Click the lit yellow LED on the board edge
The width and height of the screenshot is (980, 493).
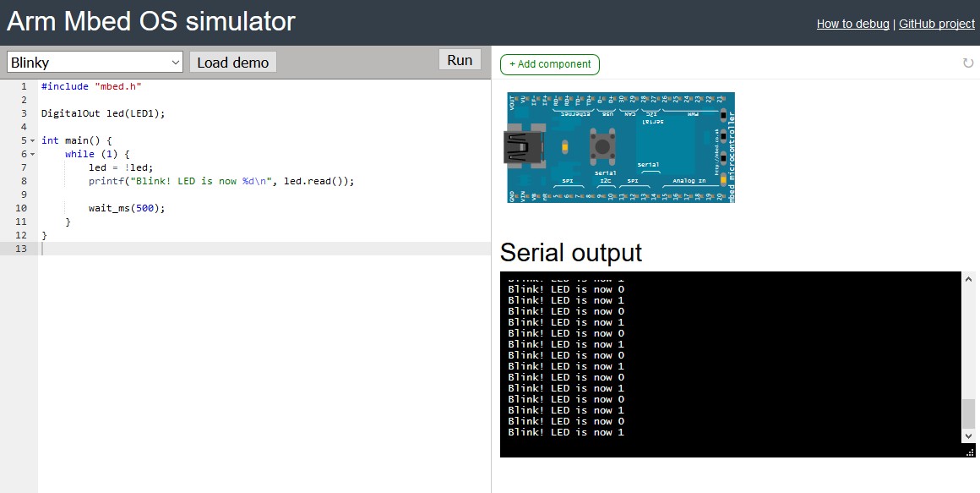coord(723,178)
